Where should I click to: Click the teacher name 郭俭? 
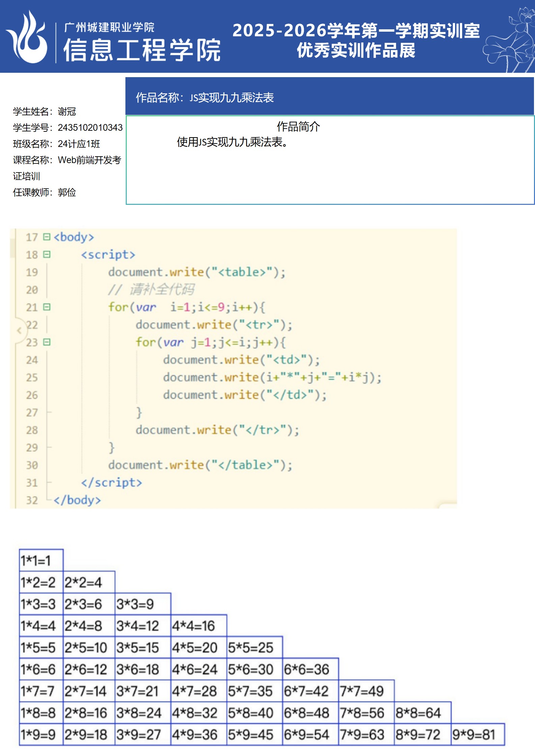coord(67,192)
